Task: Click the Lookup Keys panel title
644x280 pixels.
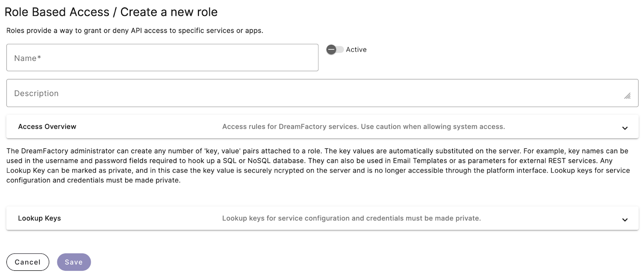Action: [x=39, y=218]
